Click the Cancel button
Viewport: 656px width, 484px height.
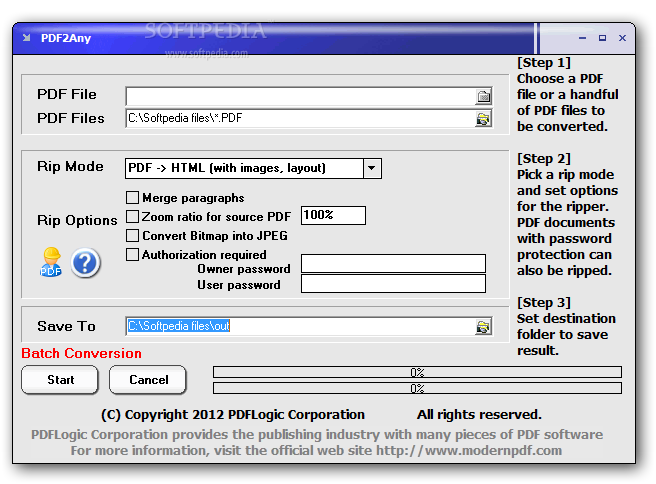click(x=148, y=379)
